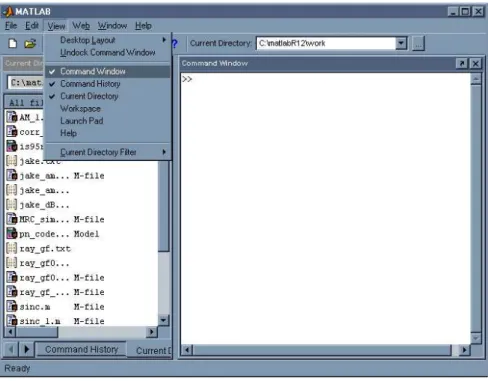Viewport: 488px width, 381px height.
Task: Toggle Command History checked menu item
Action: 107,84
